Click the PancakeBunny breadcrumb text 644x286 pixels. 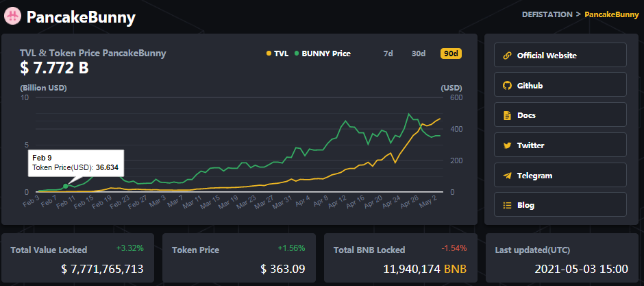tap(612, 14)
